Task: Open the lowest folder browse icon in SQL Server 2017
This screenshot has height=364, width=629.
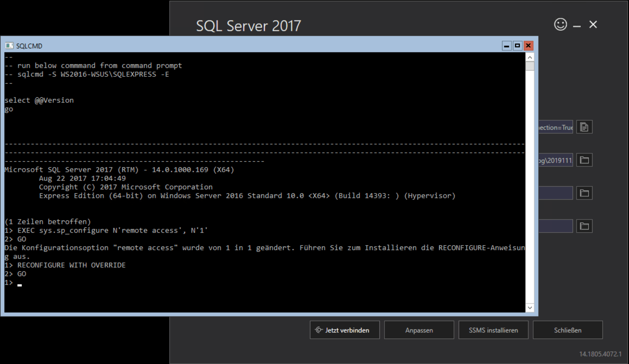Action: [584, 226]
